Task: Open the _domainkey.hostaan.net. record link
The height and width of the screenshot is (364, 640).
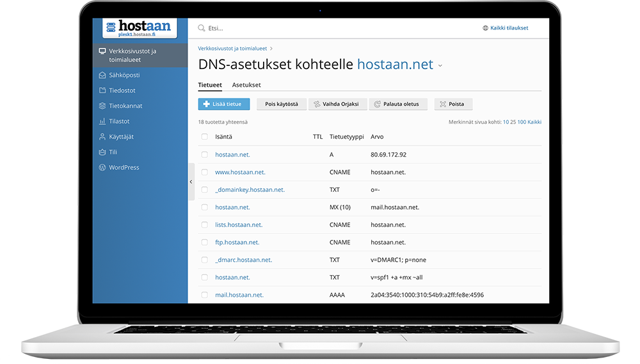Action: click(250, 190)
